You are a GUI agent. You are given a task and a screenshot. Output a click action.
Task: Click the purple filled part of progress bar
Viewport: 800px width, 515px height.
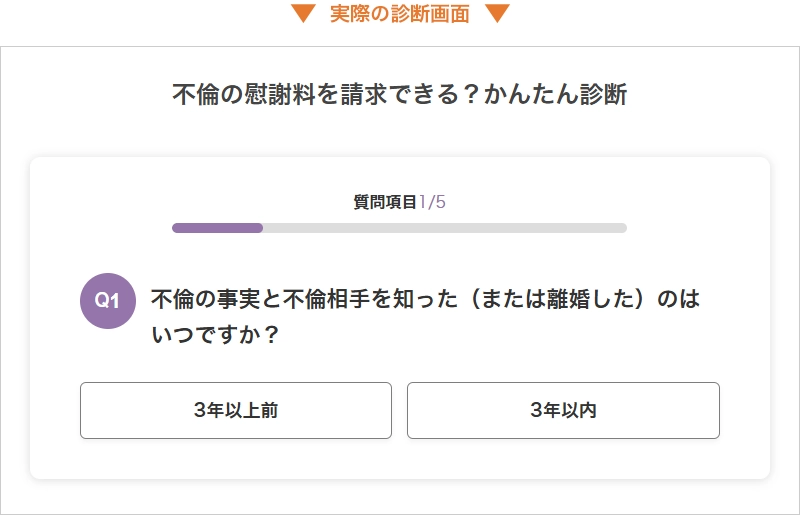tap(217, 228)
